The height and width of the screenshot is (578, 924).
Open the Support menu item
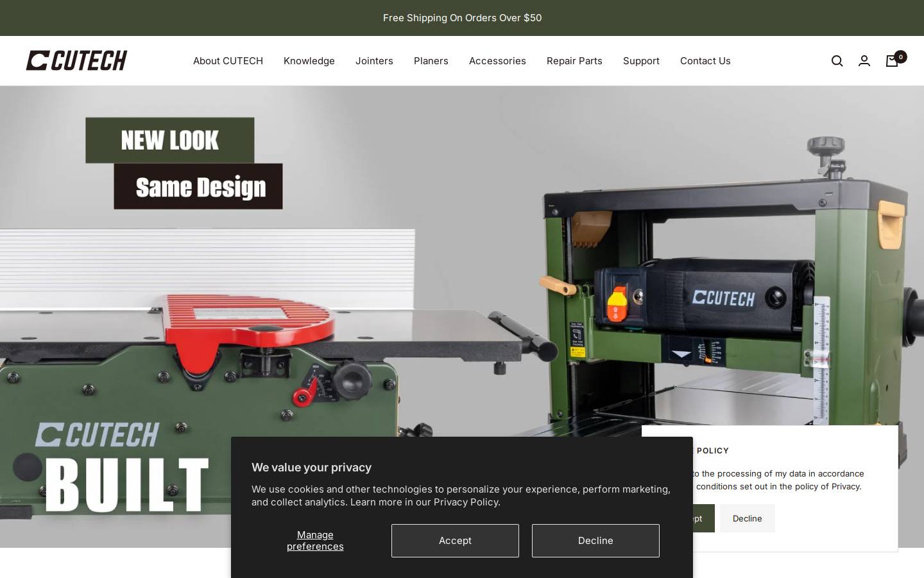[641, 61]
